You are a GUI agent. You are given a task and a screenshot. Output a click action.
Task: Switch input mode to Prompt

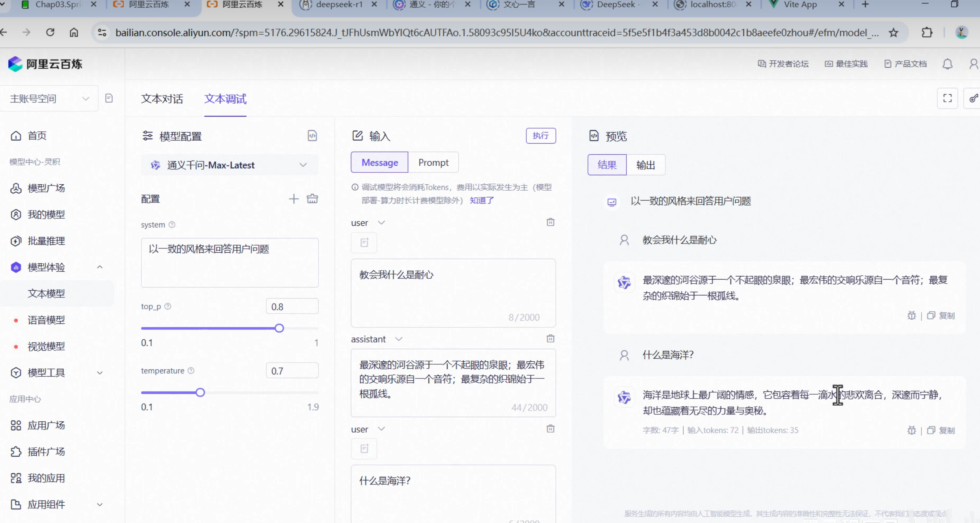click(433, 163)
